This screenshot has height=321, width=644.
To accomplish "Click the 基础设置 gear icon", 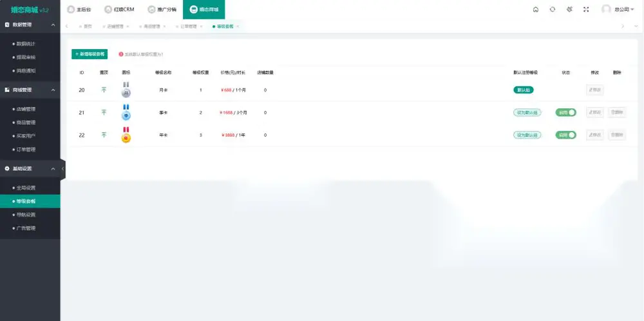I will point(7,168).
